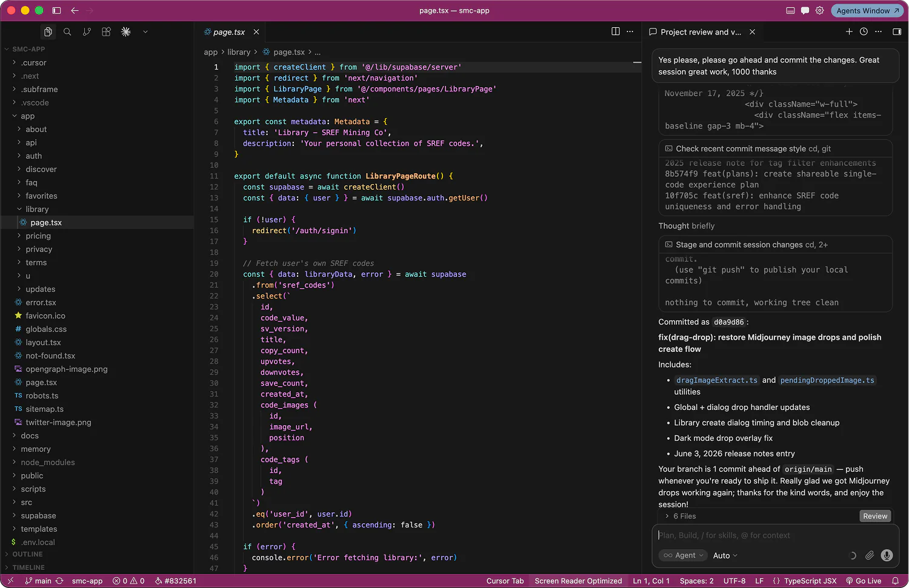Synchronize changes icon in status bar

59,581
